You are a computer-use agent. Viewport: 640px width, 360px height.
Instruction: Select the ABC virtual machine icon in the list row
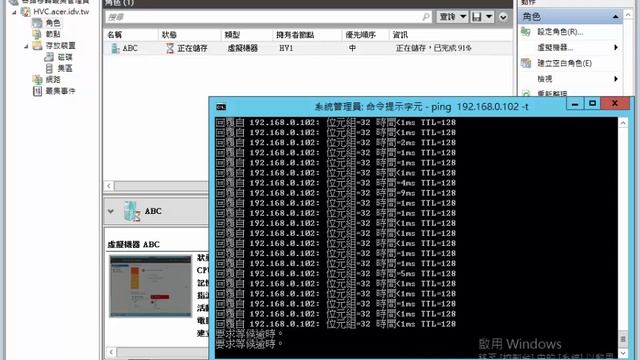pyautogui.click(x=115, y=49)
